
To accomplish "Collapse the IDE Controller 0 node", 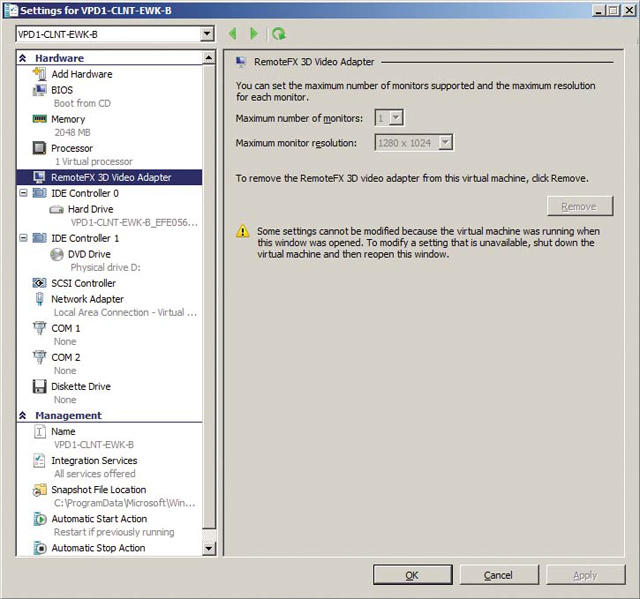I will point(24,193).
